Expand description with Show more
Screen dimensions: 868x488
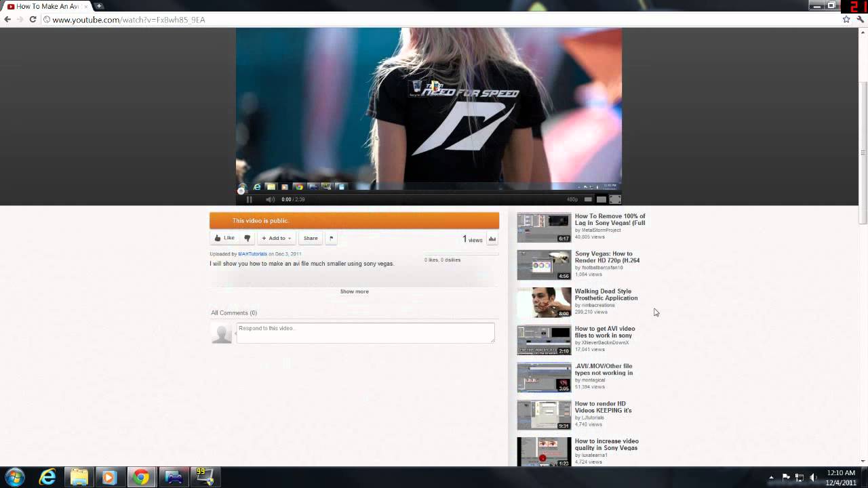(x=354, y=291)
